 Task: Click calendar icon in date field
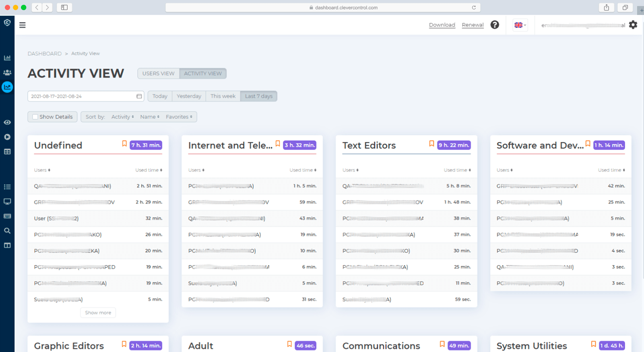[x=139, y=96]
